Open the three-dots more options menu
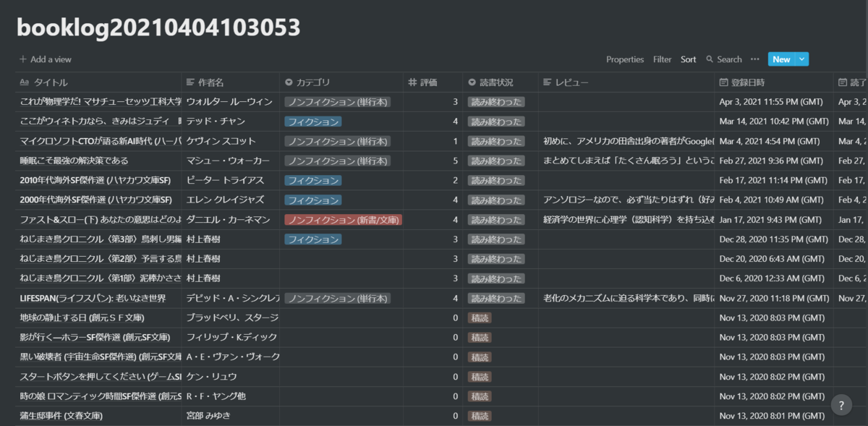 pyautogui.click(x=755, y=59)
